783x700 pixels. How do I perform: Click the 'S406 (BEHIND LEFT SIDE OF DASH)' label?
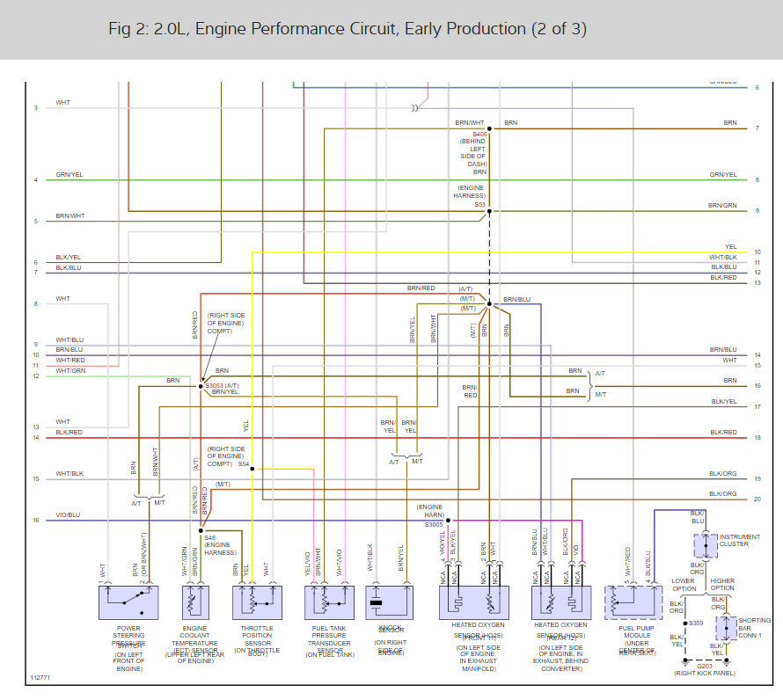474,149
